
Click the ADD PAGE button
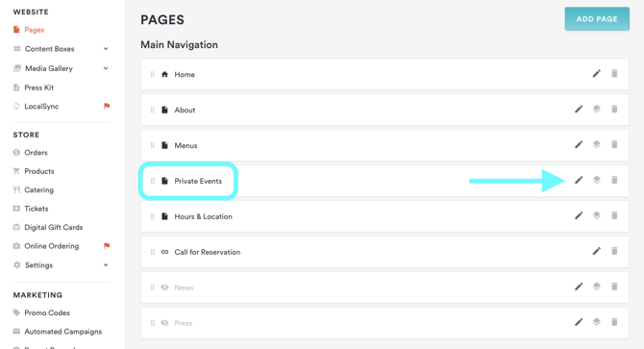[x=597, y=18]
